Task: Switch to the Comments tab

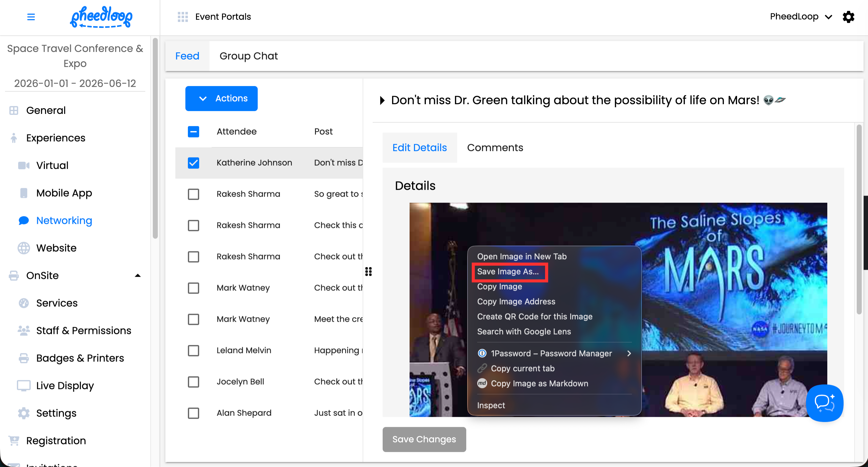Action: tap(495, 147)
